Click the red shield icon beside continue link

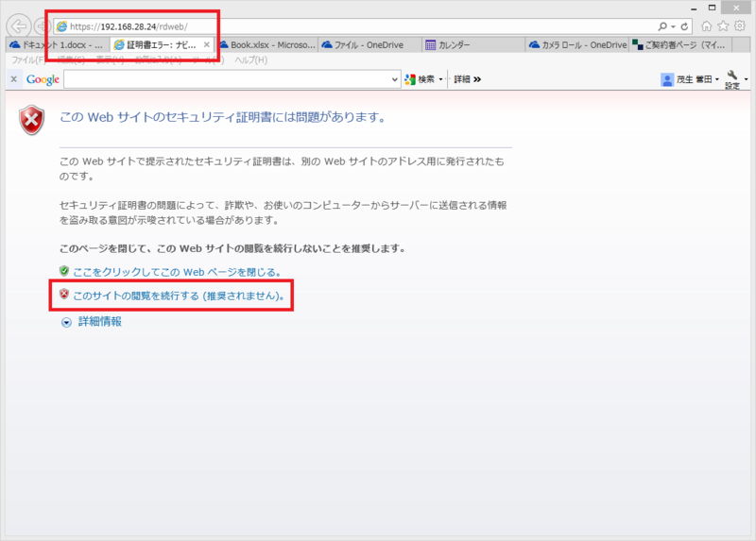[64, 295]
